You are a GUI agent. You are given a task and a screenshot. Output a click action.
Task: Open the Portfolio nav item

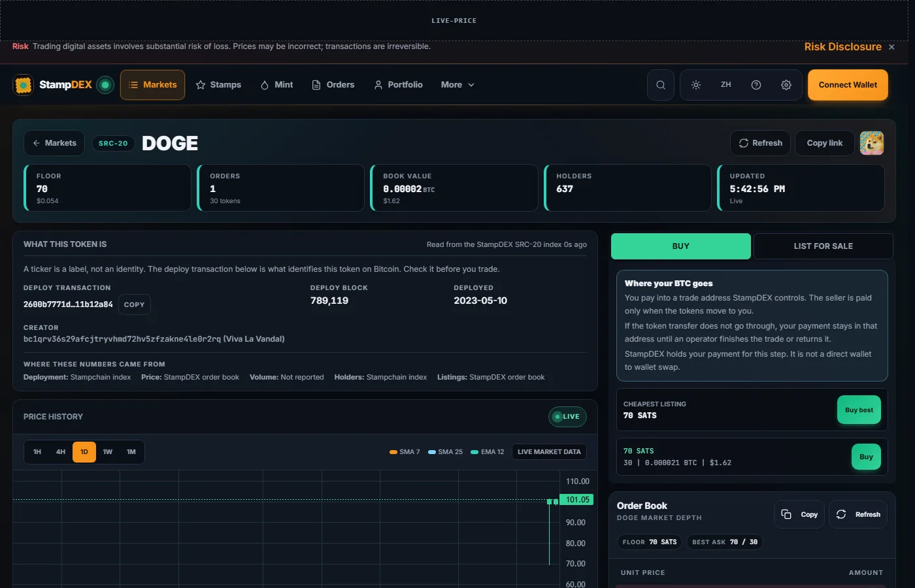[398, 85]
